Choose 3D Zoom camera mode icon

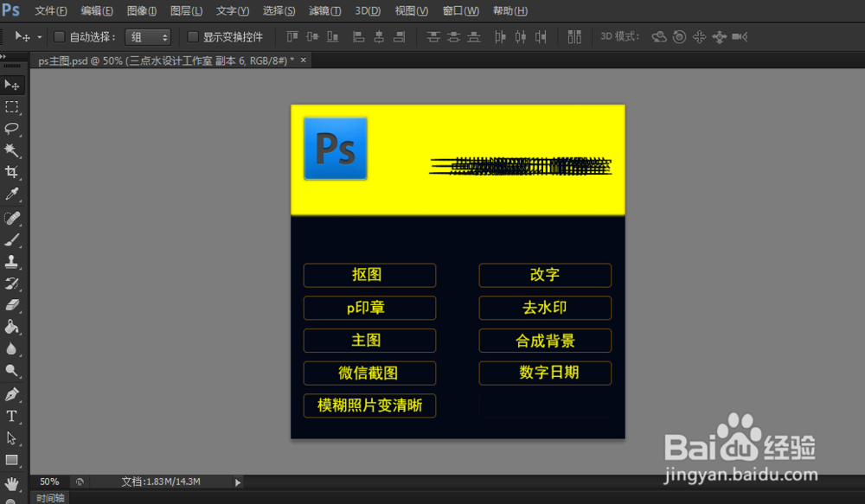click(740, 37)
